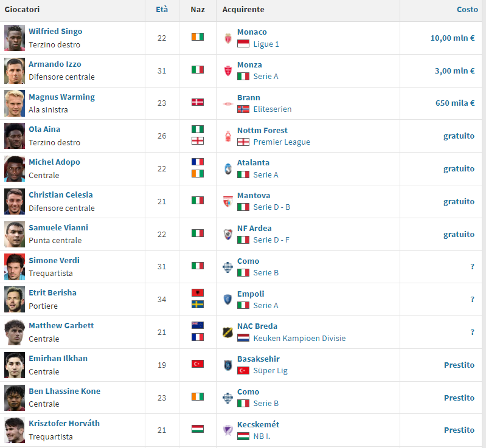This screenshot has width=486, height=448.
Task: Click Simone Verdi's portrait thumbnail
Action: (15, 267)
